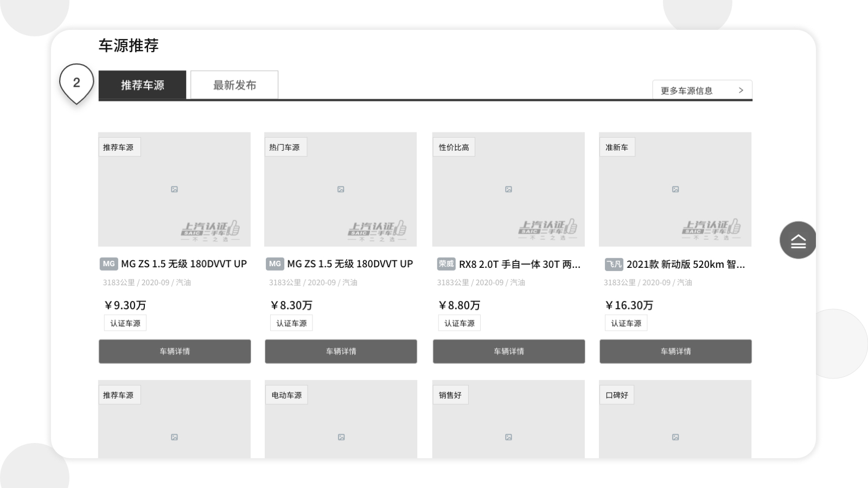The image size is (868, 488).
Task: Open the 最新发布 tab
Action: (234, 85)
